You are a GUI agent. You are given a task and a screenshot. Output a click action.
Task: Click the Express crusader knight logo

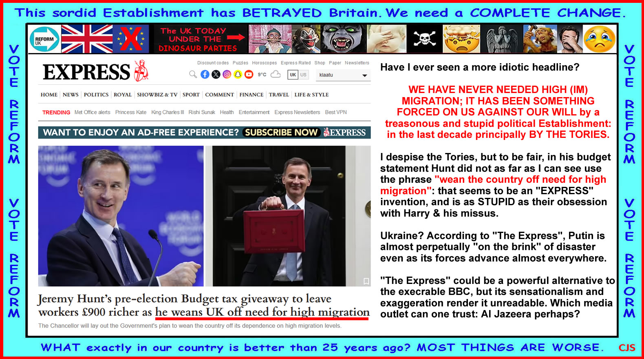pyautogui.click(x=141, y=71)
